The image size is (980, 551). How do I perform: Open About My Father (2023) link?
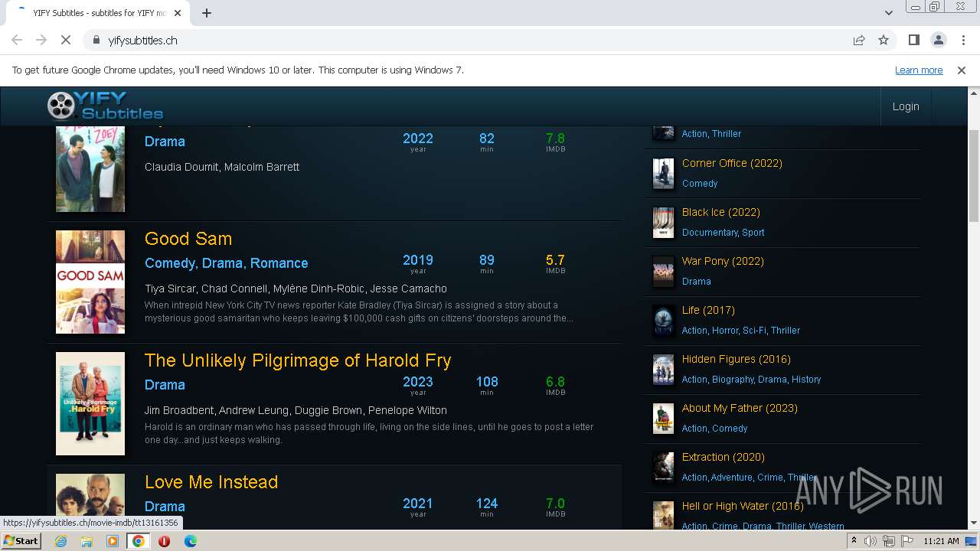740,408
